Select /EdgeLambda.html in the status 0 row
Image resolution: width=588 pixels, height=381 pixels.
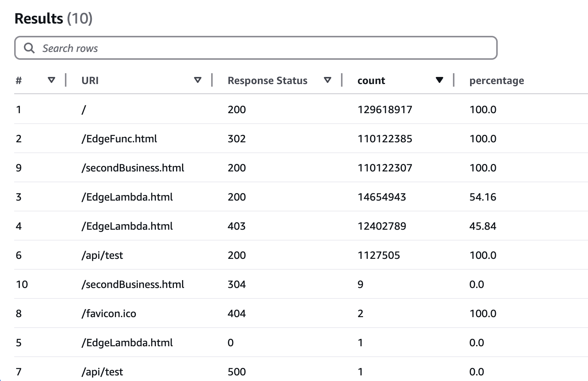tap(127, 343)
